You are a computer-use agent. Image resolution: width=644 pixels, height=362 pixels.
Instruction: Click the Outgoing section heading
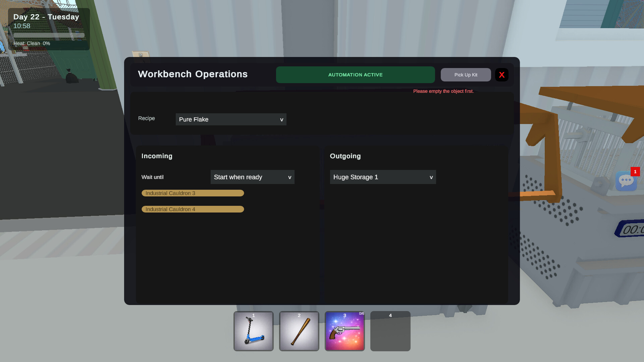345,156
